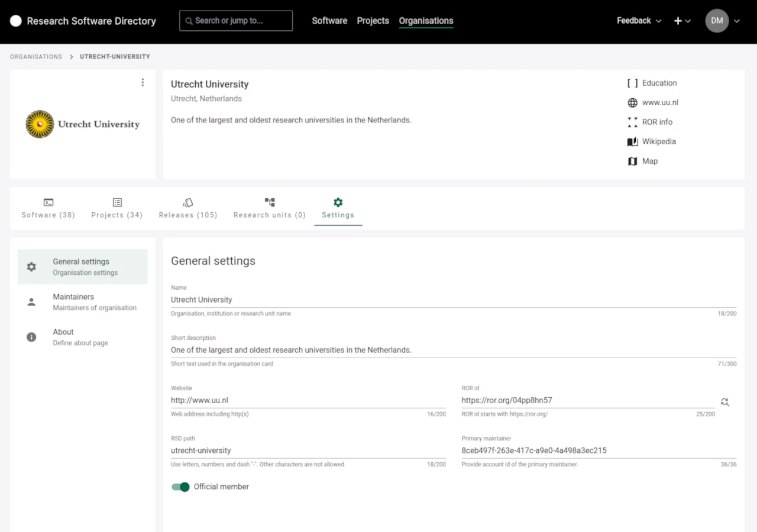Click the Research Software Directory logo circle
757x532 pixels.
[16, 21]
